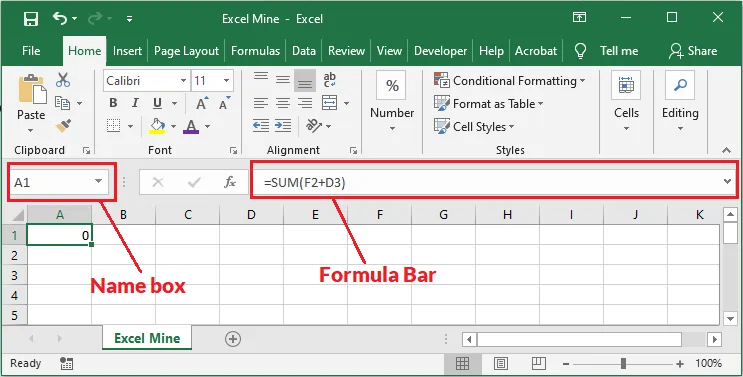The image size is (743, 377).
Task: Expand the formula bar chevron
Action: tap(727, 181)
